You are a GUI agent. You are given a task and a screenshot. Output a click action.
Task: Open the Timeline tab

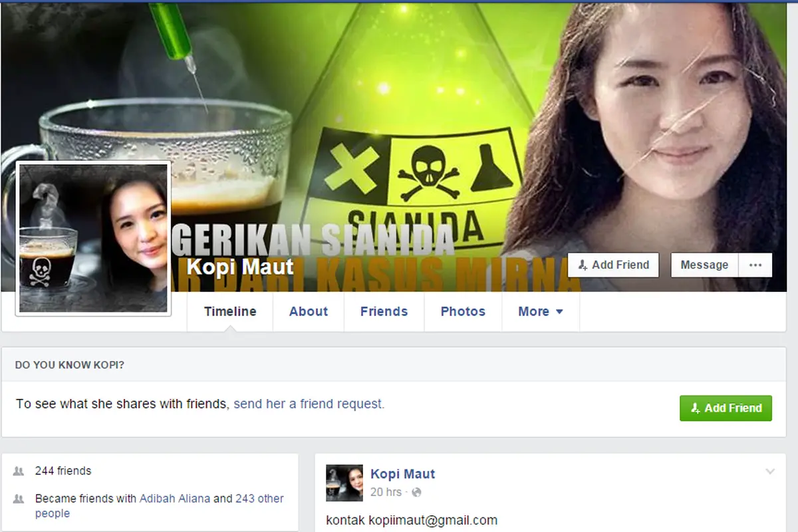click(230, 311)
